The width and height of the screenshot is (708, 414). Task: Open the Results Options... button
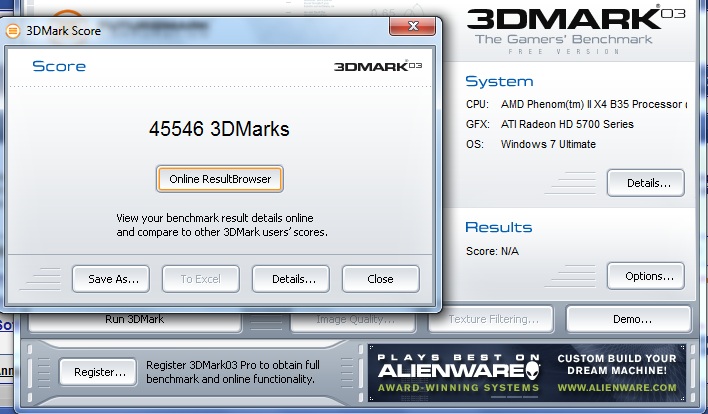[646, 276]
